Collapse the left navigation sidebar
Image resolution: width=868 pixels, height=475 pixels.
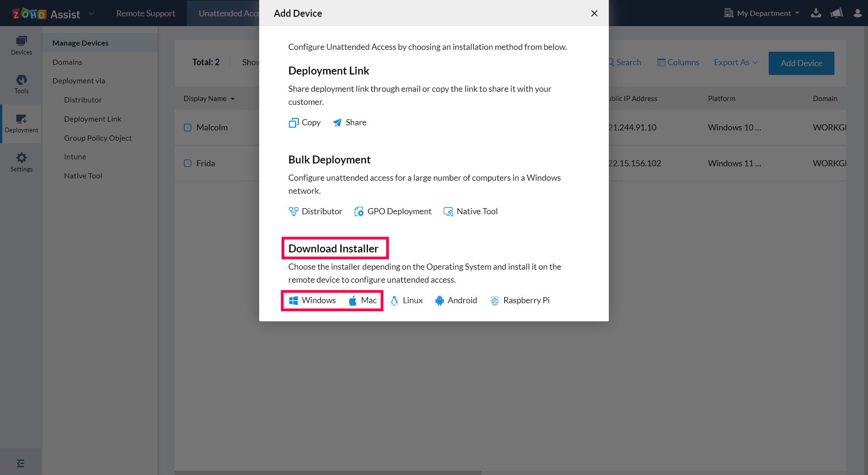tap(21, 462)
